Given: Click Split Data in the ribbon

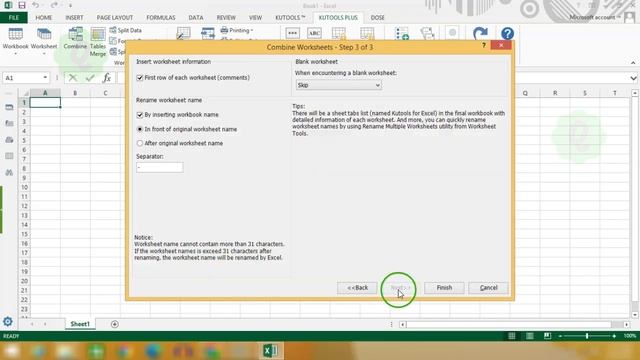Looking at the screenshot, I should click(x=126, y=30).
